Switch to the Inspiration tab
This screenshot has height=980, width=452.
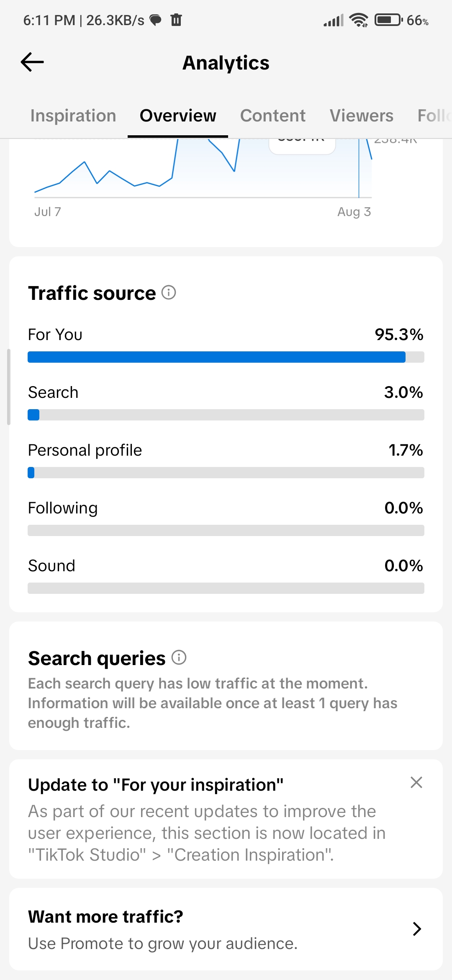click(x=73, y=116)
